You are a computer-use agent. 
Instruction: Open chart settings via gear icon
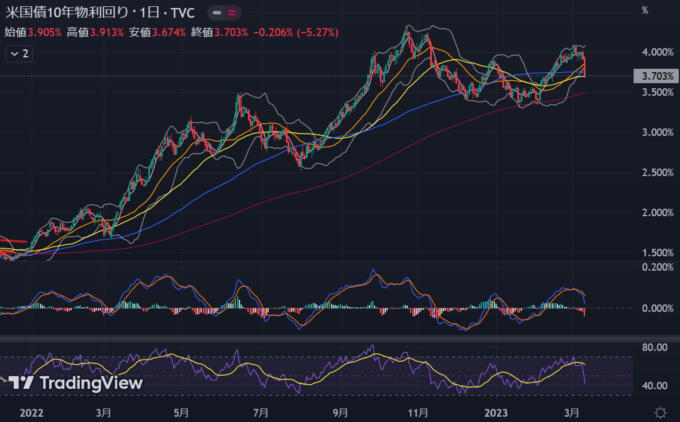click(x=661, y=412)
